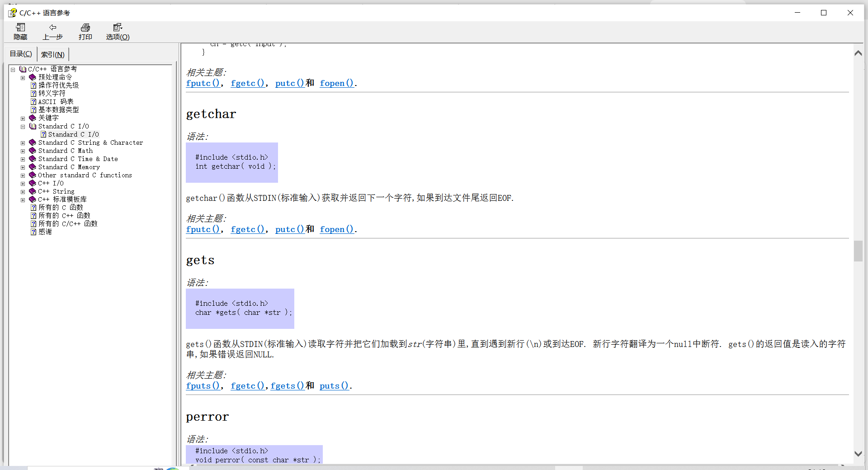Viewport: 868px width, 470px height.
Task: Click the C++ I/O book icon
Action: coord(33,183)
